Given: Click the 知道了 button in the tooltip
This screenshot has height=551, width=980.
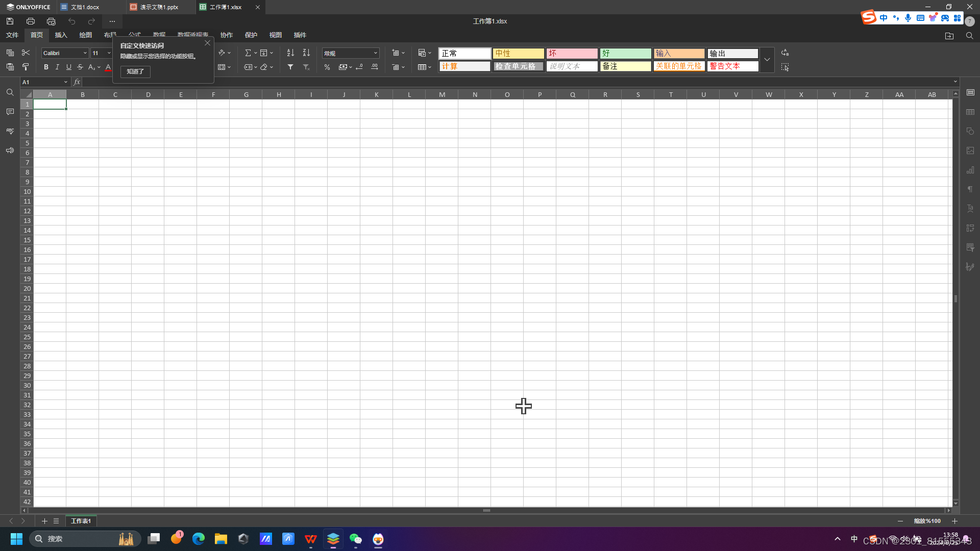Looking at the screenshot, I should coord(135,71).
